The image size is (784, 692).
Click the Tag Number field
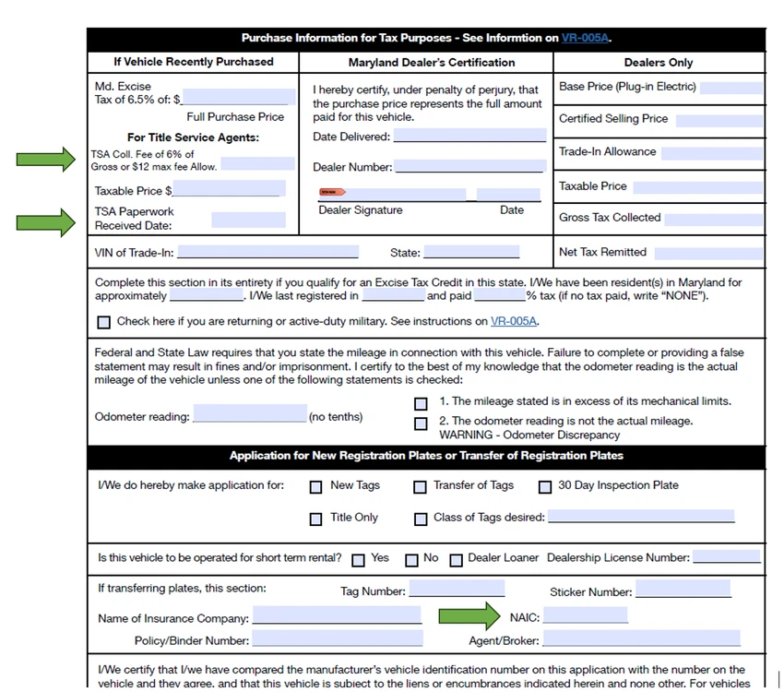click(457, 588)
